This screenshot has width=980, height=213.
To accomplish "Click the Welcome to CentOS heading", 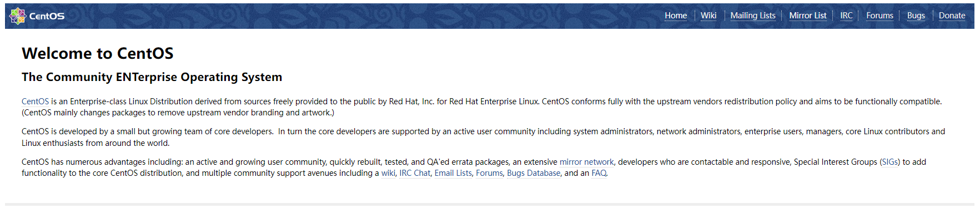I will (x=98, y=53).
